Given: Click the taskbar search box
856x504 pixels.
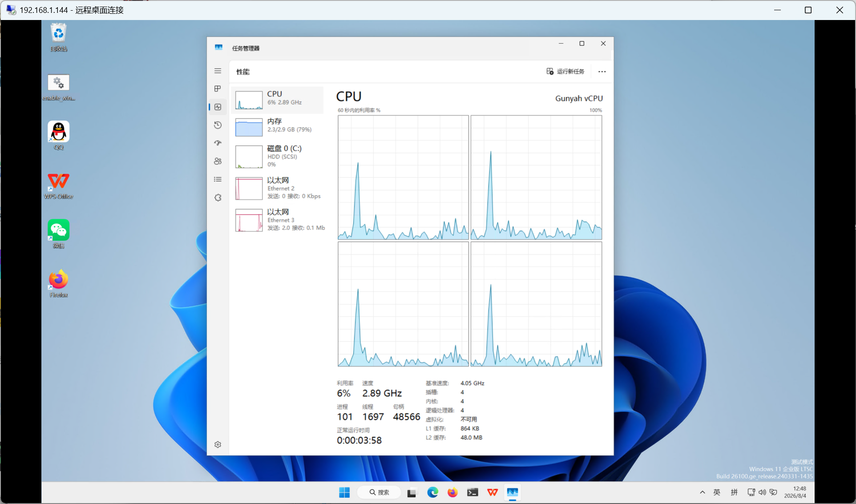Looking at the screenshot, I should click(380, 492).
